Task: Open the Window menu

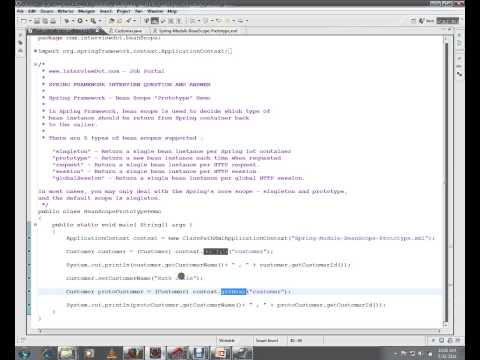Action: pos(155,11)
